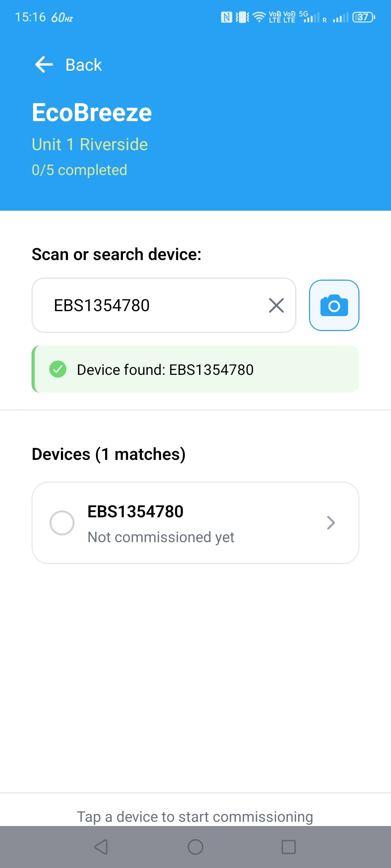Tap the Wi-Fi icon in the status bar
This screenshot has height=868, width=391.
coord(258,16)
